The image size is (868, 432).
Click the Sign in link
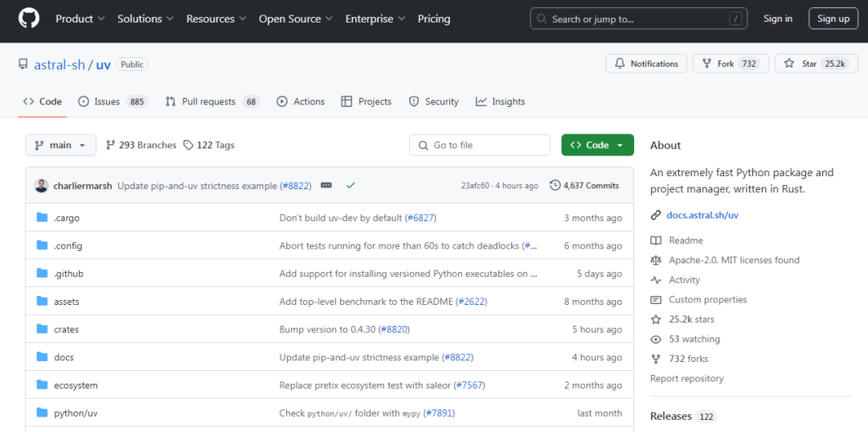coord(778,19)
